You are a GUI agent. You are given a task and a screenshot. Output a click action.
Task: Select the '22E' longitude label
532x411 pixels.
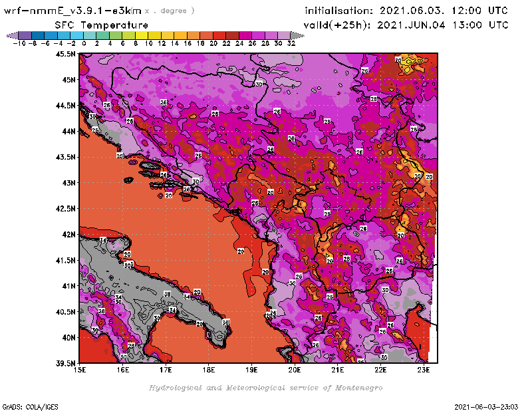[380, 370]
